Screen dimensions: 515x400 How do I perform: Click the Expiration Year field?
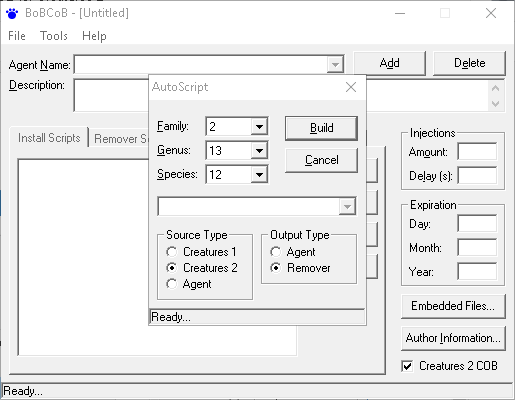pos(477,271)
